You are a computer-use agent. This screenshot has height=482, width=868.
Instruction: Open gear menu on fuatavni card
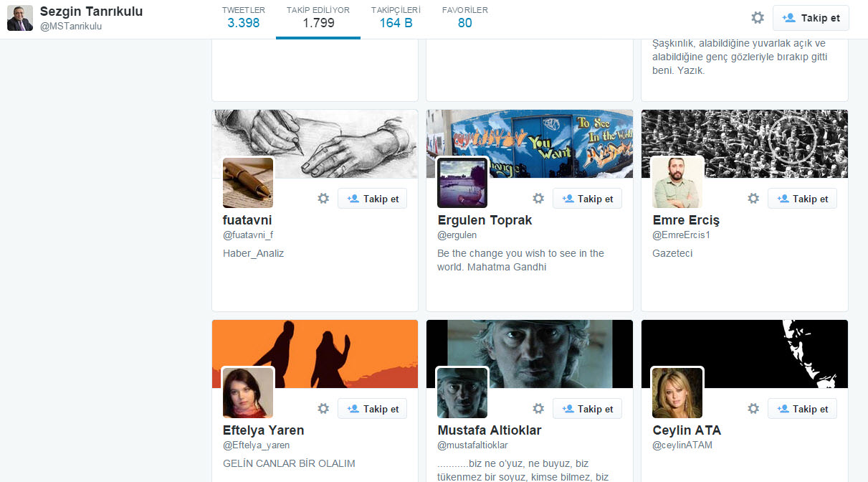click(323, 199)
